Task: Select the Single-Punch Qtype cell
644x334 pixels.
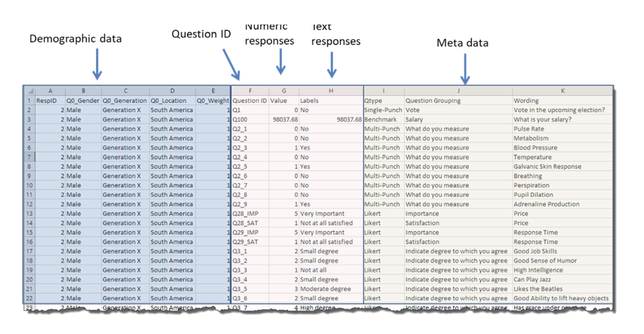Action: 384,110
